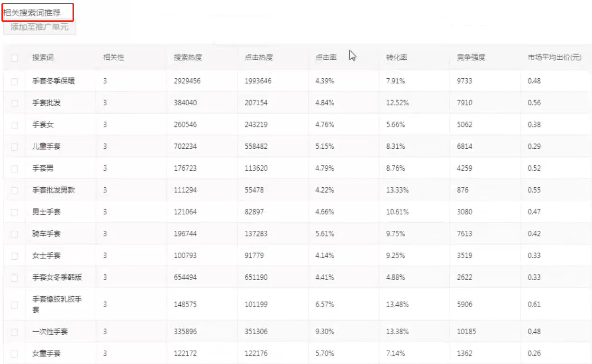The image size is (592, 364).
Task: Sort by 搜索热度 column header
Action: (188, 58)
